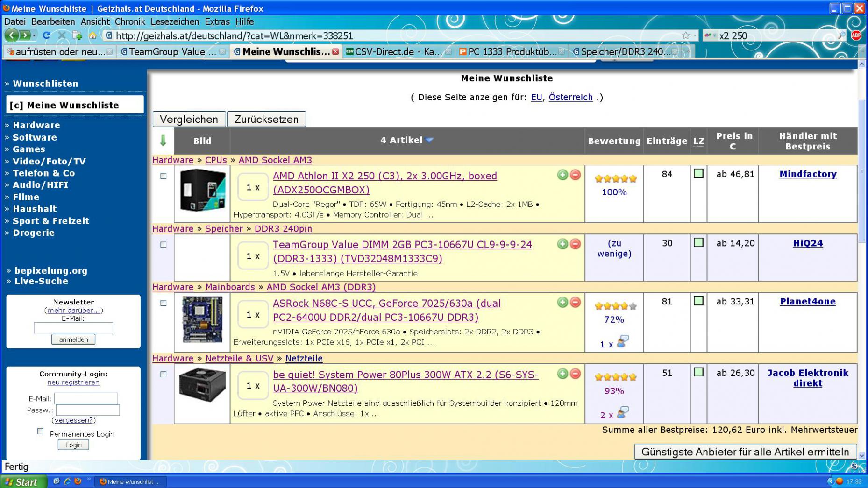This screenshot has height=488, width=868.
Task: Open the eBay search engine selector dropdown
Action: 710,35
